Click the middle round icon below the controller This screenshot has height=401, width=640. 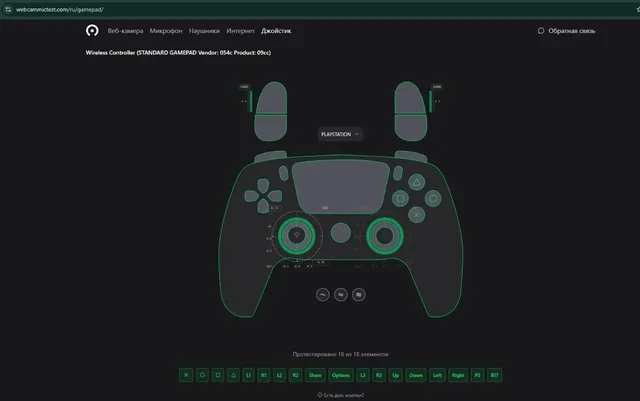[x=341, y=294]
